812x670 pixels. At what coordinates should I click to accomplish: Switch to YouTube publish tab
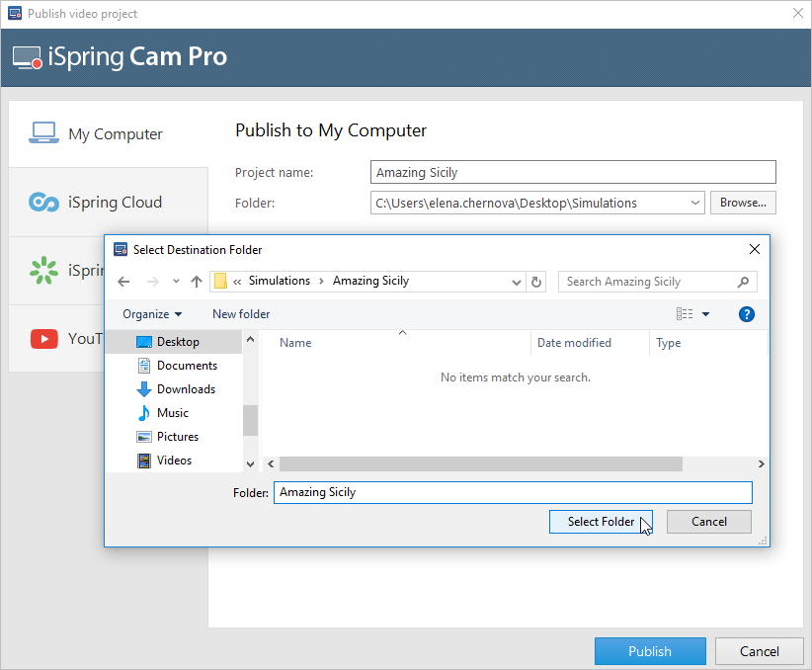(x=56, y=339)
